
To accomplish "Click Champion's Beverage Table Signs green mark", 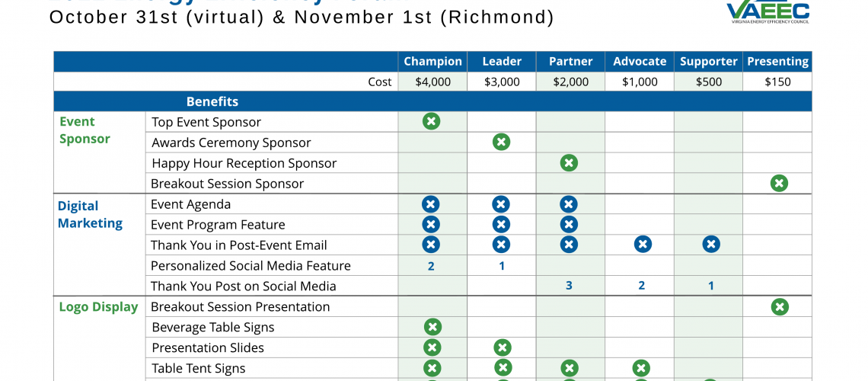I will click(432, 327).
